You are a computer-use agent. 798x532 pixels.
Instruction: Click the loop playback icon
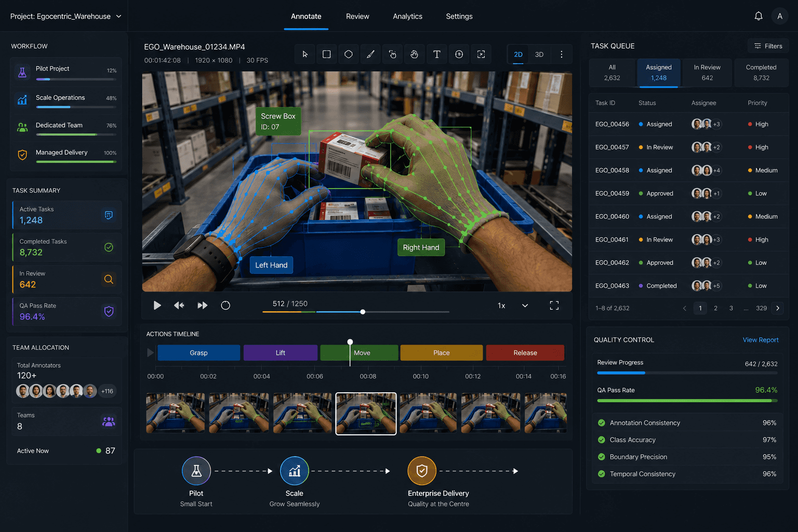(225, 305)
